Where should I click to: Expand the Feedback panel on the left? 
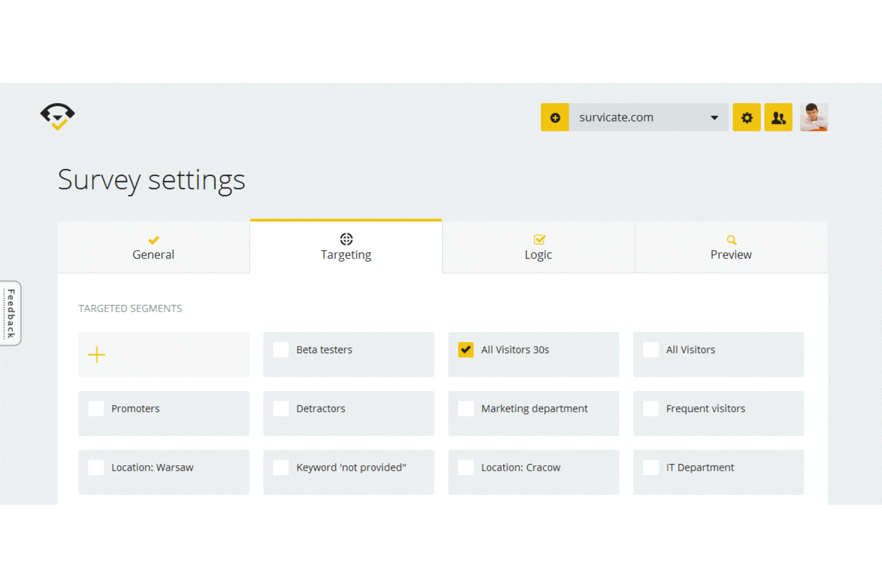(11, 313)
